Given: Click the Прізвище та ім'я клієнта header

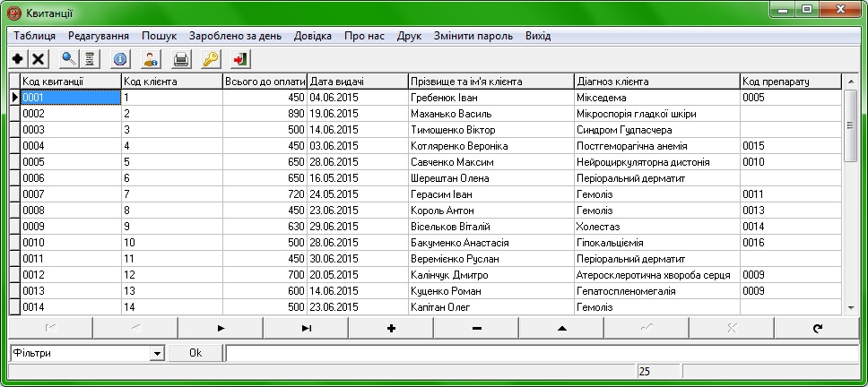Looking at the screenshot, I should coord(491,82).
